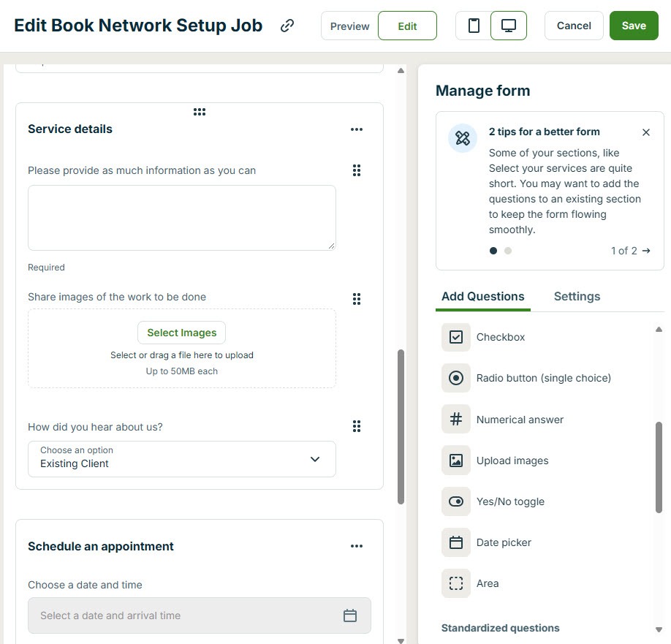Click dropdown chevron next to Existing Client
This screenshot has height=644, width=671.
pos(315,459)
